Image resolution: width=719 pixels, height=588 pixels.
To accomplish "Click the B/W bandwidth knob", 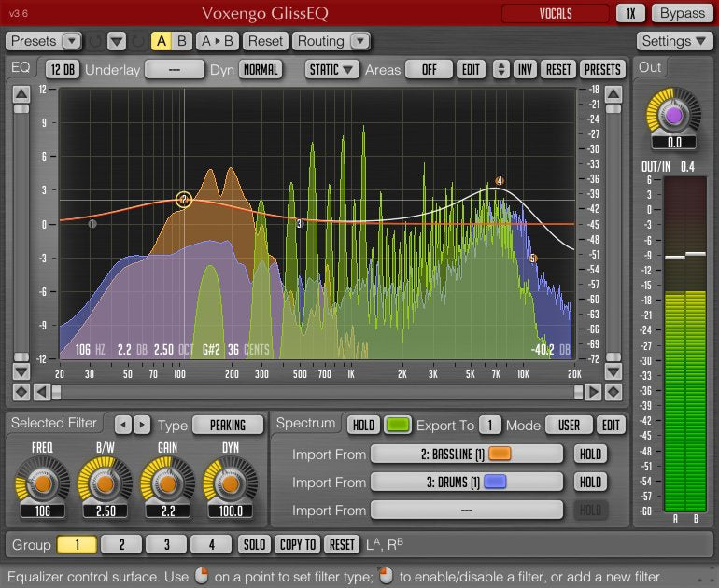I will pyautogui.click(x=103, y=484).
